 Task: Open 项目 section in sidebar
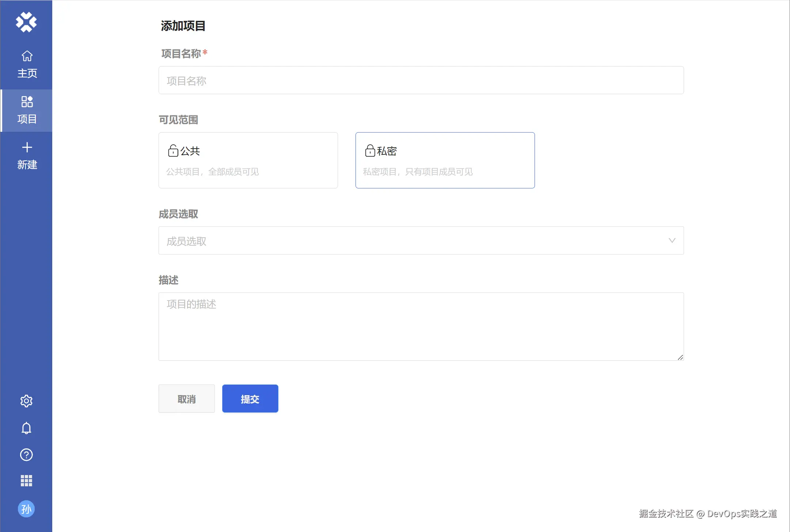tap(27, 110)
